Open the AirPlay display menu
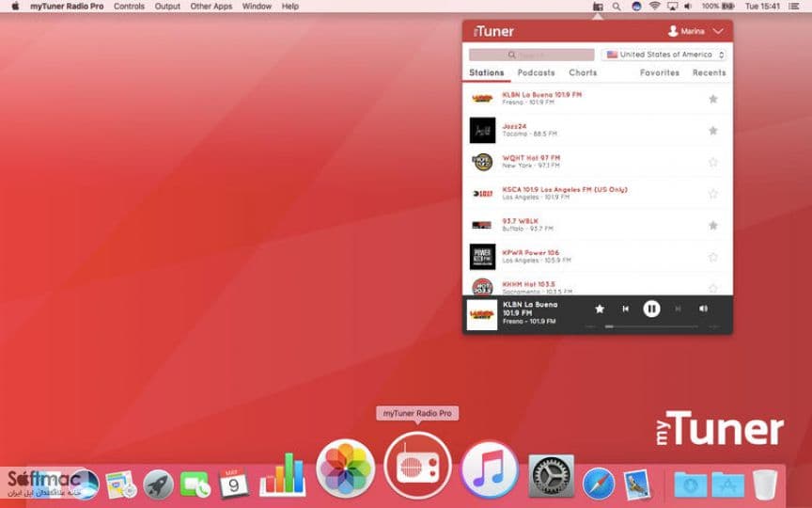Image resolution: width=812 pixels, height=508 pixels. coord(672,7)
